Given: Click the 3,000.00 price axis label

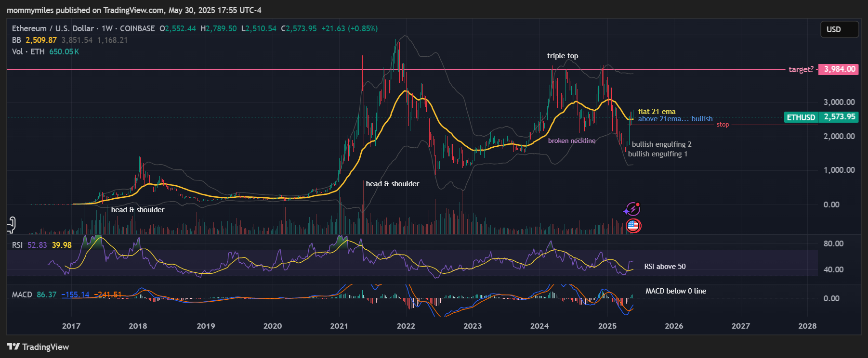Looking at the screenshot, I should 839,102.
